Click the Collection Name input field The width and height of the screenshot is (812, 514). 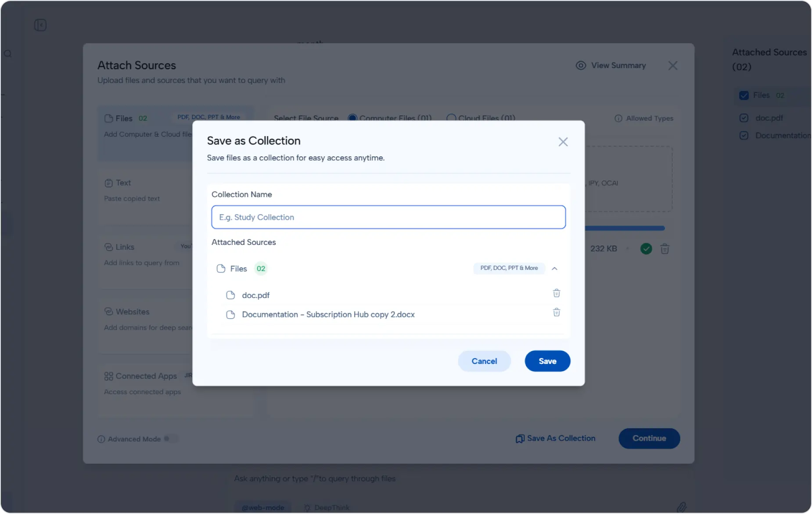pos(388,217)
